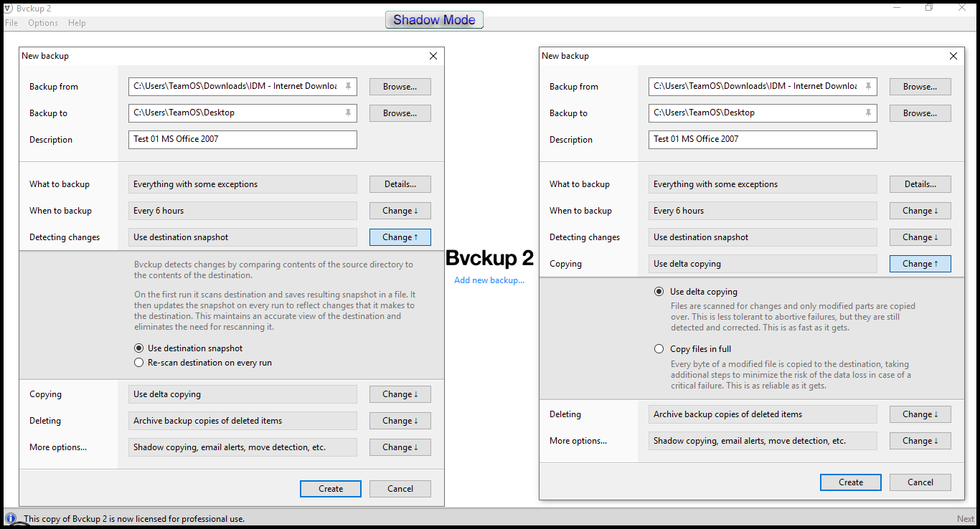Expand Deleting Change button in right dialog
This screenshot has width=980, height=529.
point(920,414)
